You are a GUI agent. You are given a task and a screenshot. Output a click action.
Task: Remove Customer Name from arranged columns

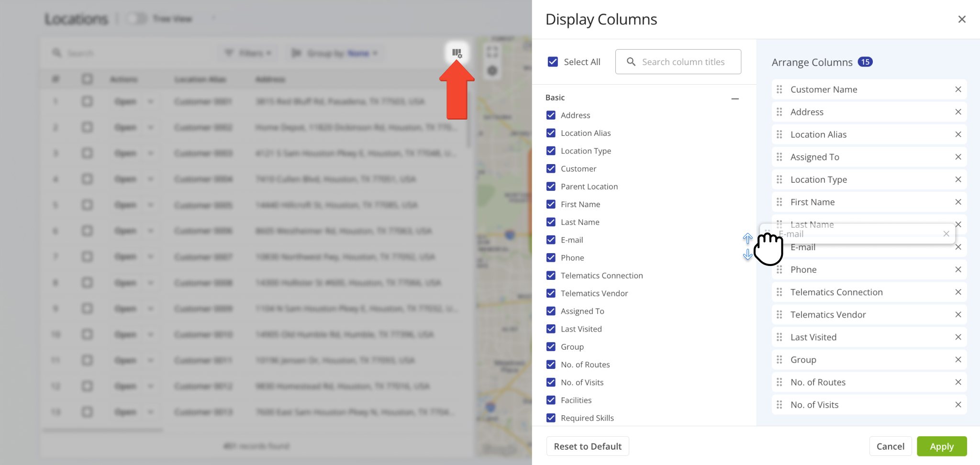(958, 89)
